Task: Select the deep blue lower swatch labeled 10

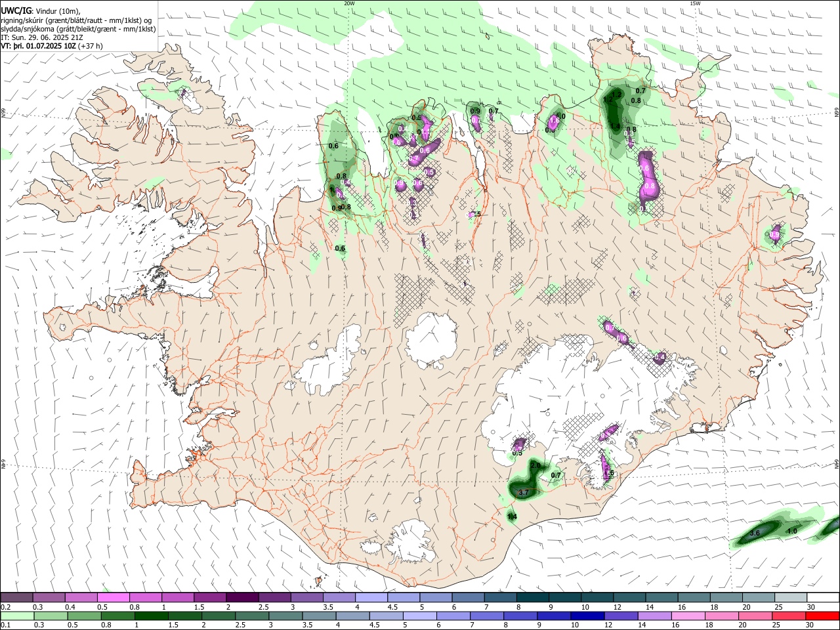Action: (587, 616)
